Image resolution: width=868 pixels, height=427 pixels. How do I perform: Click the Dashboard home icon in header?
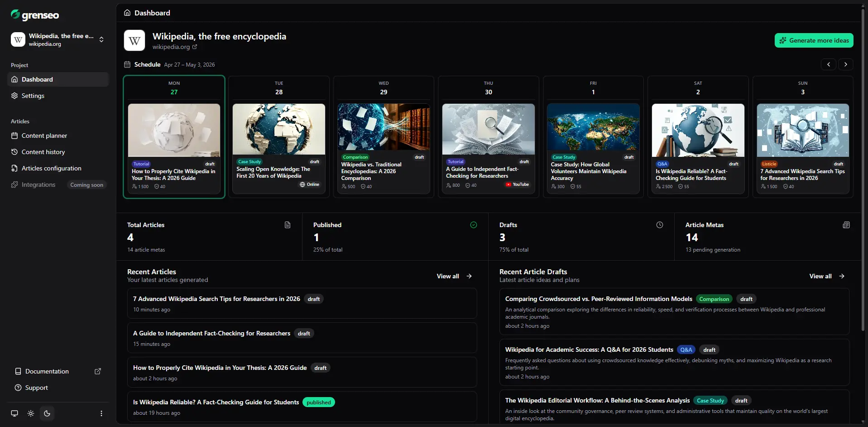click(x=127, y=13)
